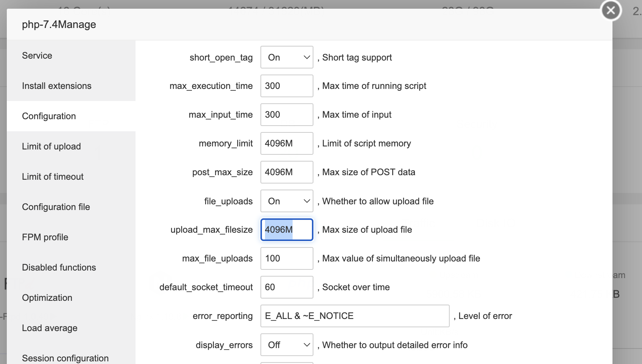
Task: Open the Load average tab
Action: pyautogui.click(x=50, y=328)
